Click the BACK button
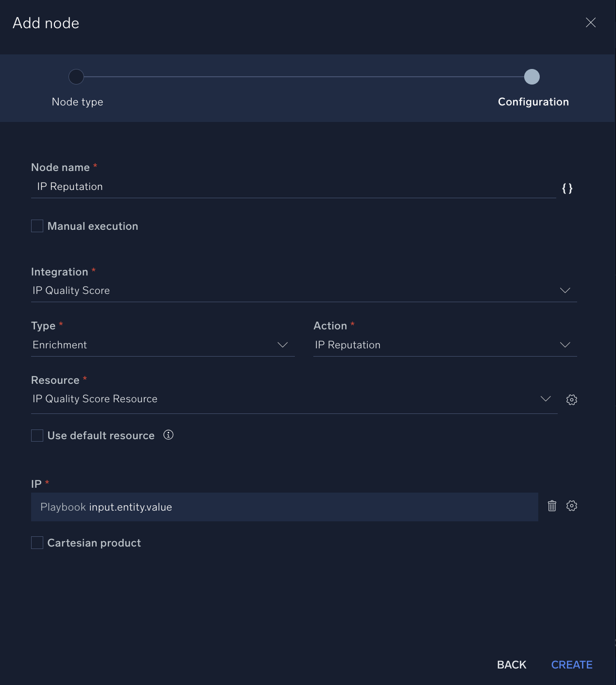The height and width of the screenshot is (685, 616). [511, 664]
